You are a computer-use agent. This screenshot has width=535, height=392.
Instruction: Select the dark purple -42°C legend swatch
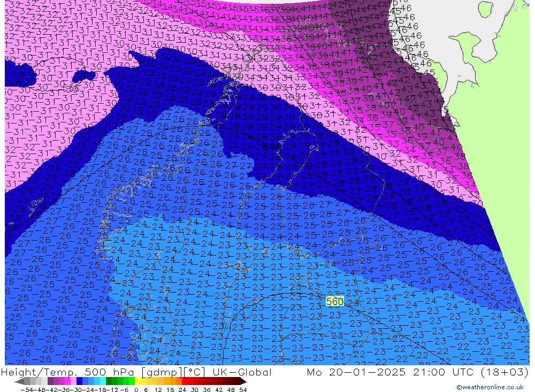coord(50,381)
